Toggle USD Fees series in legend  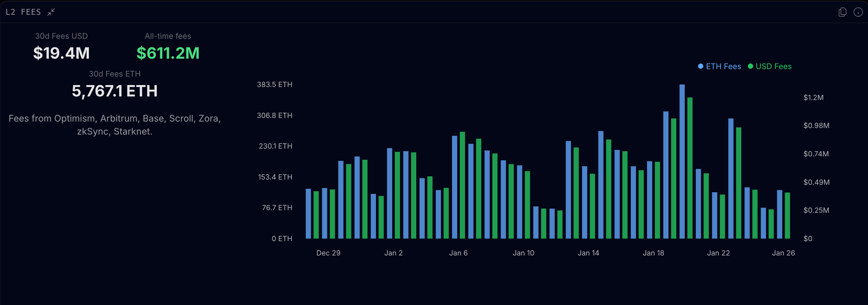tap(770, 66)
